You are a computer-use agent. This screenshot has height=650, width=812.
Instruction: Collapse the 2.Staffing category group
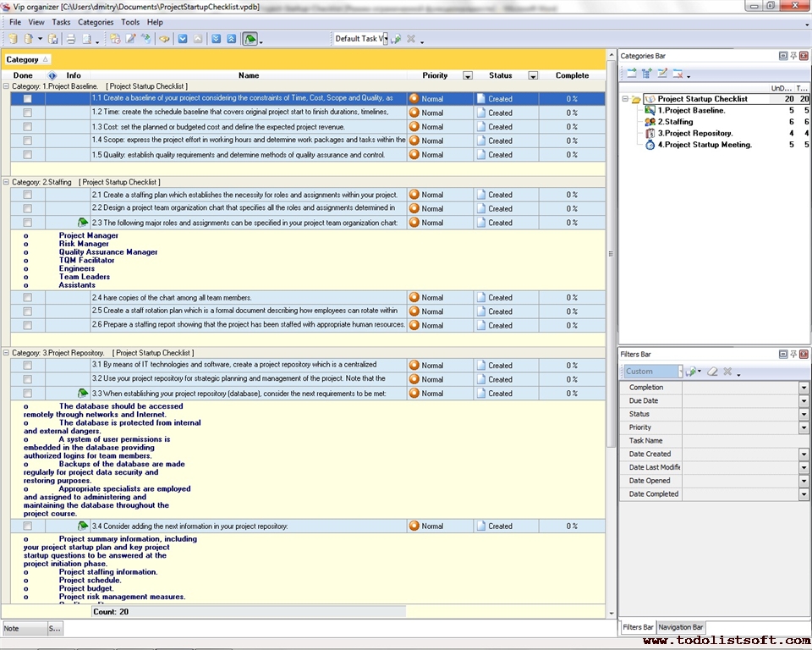[7, 182]
